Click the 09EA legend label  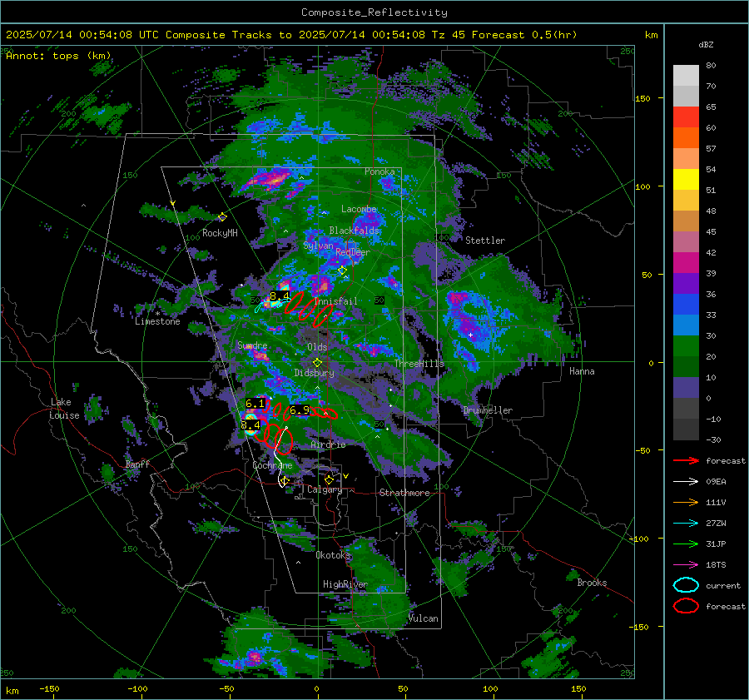pyautogui.click(x=716, y=482)
